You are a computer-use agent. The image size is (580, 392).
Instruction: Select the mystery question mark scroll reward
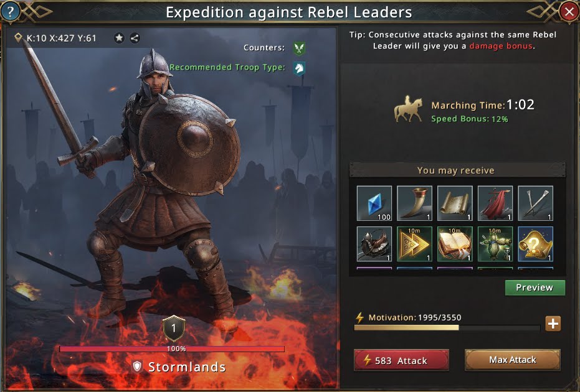click(535, 244)
